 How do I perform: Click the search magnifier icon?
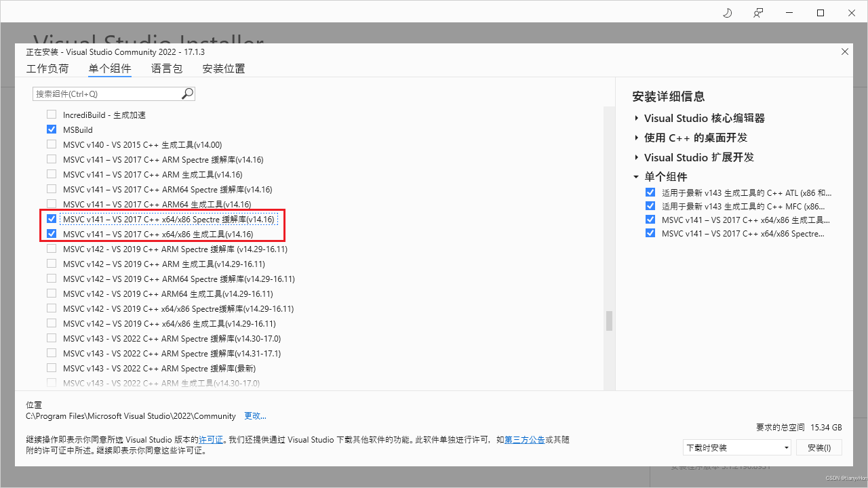[x=188, y=94]
